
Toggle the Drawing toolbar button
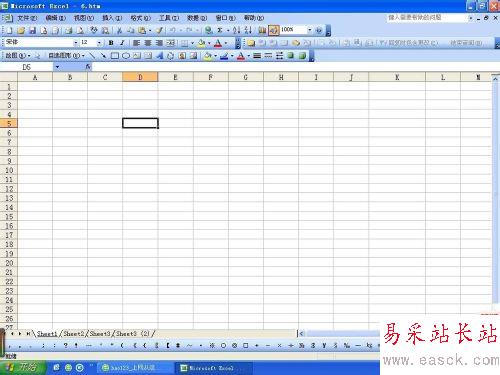pyautogui.click(x=273, y=31)
